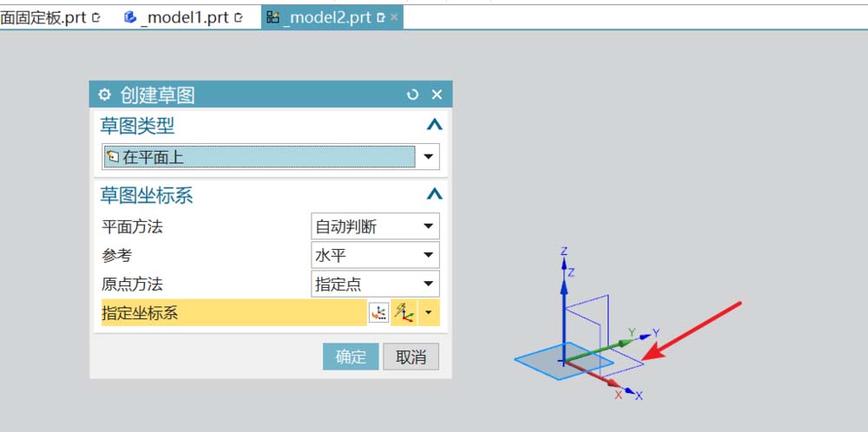Select the 指定坐标系 field
Screen dimensions: 868x432
[233, 313]
